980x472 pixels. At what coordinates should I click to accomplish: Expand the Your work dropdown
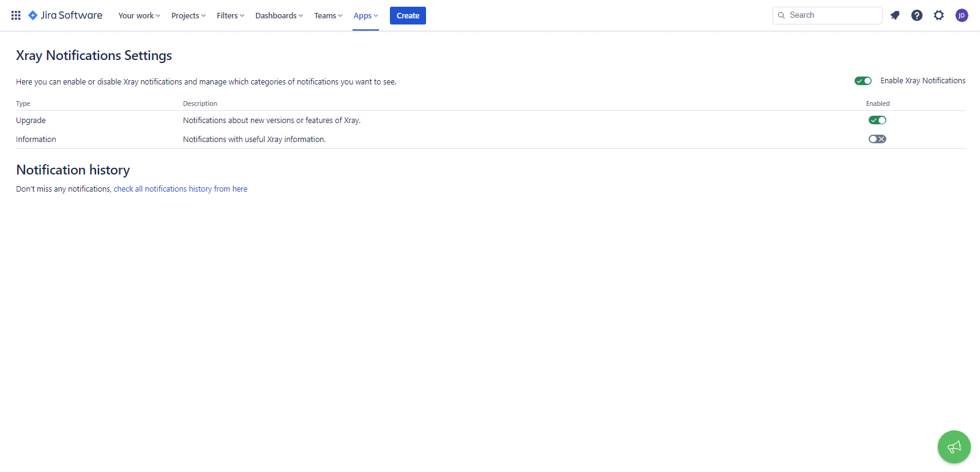139,15
